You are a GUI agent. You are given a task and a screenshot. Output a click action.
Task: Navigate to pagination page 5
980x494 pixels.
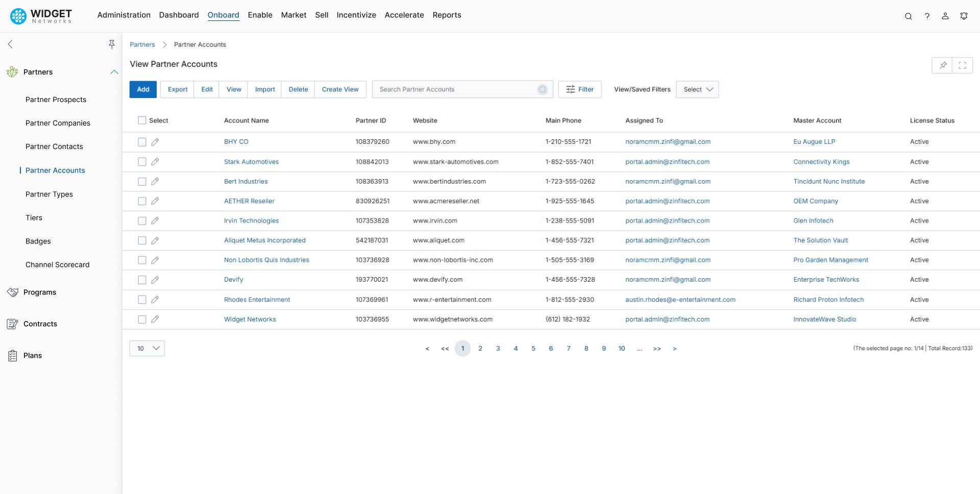pos(533,348)
